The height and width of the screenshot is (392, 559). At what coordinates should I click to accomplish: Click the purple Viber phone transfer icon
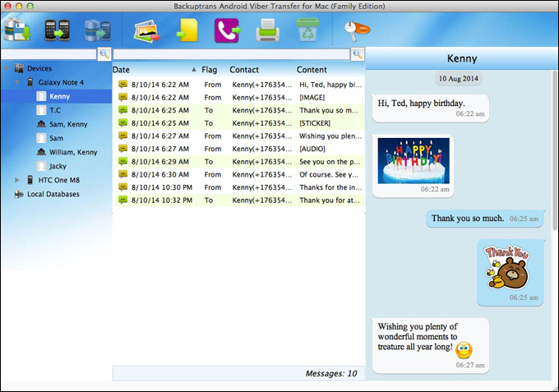point(228,30)
